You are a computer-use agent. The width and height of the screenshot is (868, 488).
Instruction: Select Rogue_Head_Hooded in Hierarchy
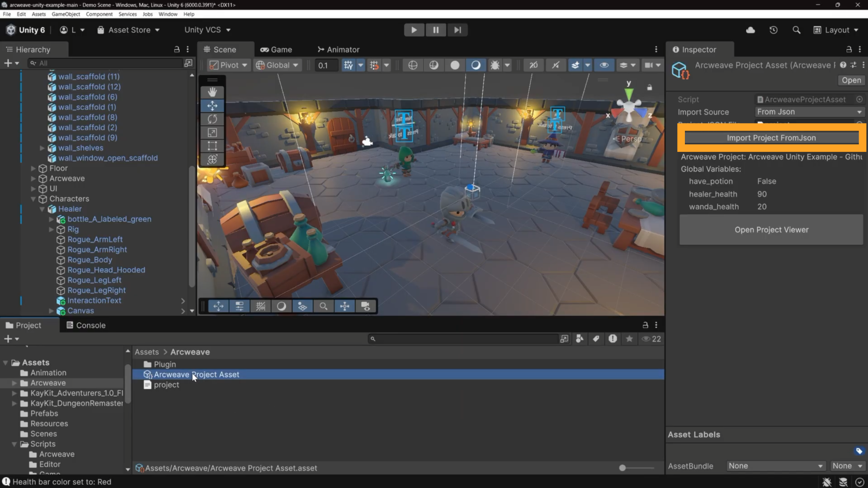[106, 270]
